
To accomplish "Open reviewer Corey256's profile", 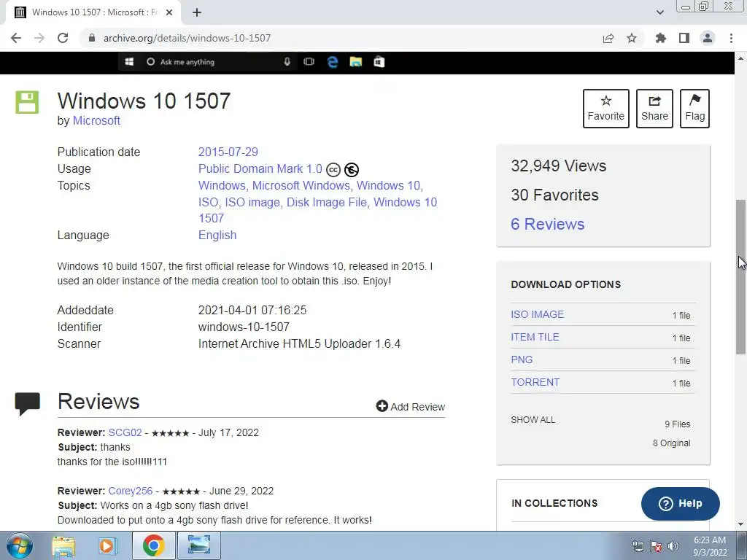I will tap(131, 491).
